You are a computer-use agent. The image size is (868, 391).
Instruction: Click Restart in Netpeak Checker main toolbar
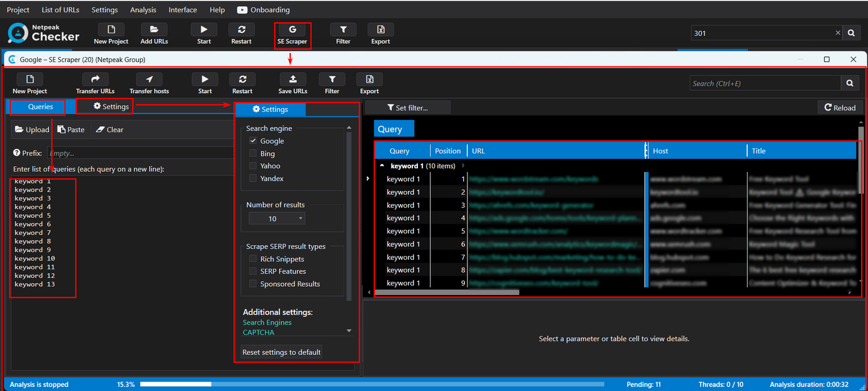[241, 34]
